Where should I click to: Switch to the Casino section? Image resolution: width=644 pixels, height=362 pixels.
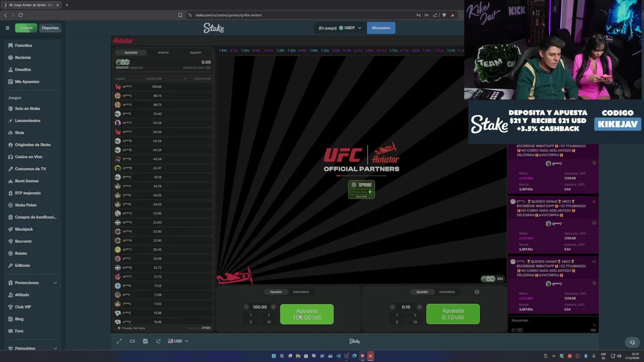pyautogui.click(x=26, y=28)
